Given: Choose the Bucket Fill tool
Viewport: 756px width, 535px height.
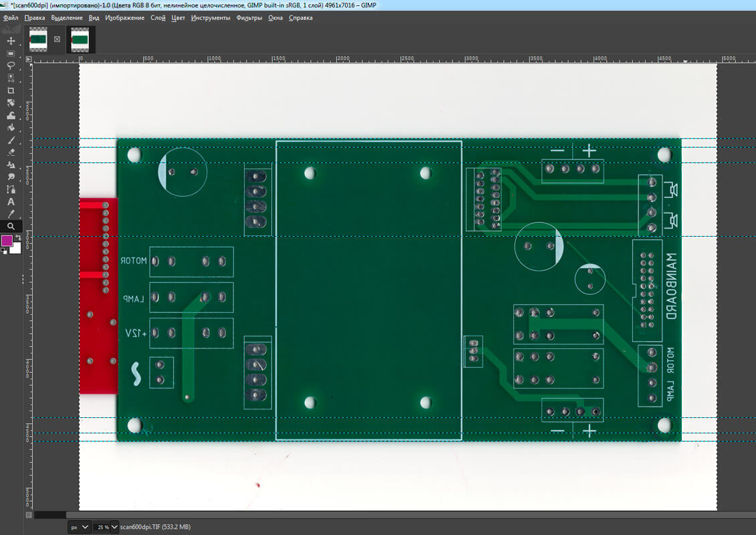Looking at the screenshot, I should coord(11,128).
